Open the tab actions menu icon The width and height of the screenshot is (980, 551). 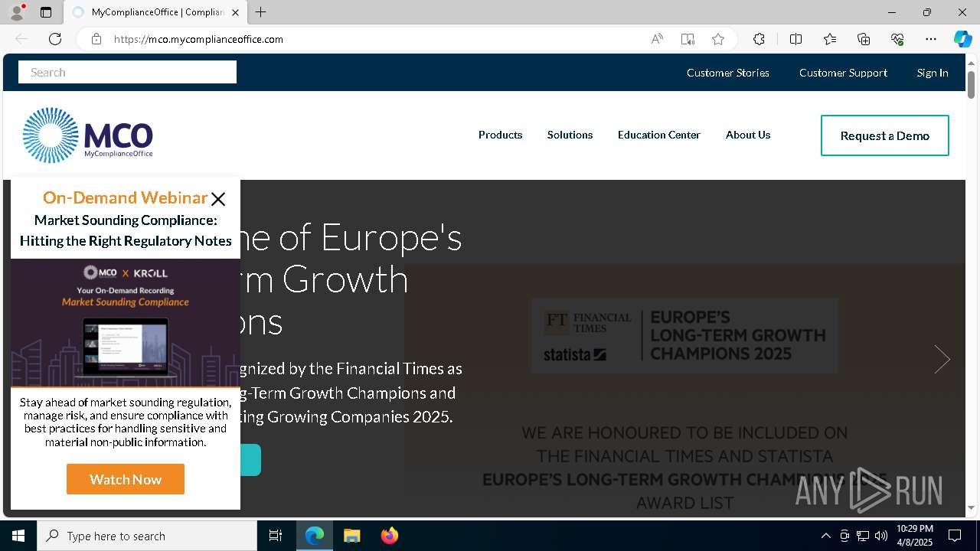tap(46, 12)
